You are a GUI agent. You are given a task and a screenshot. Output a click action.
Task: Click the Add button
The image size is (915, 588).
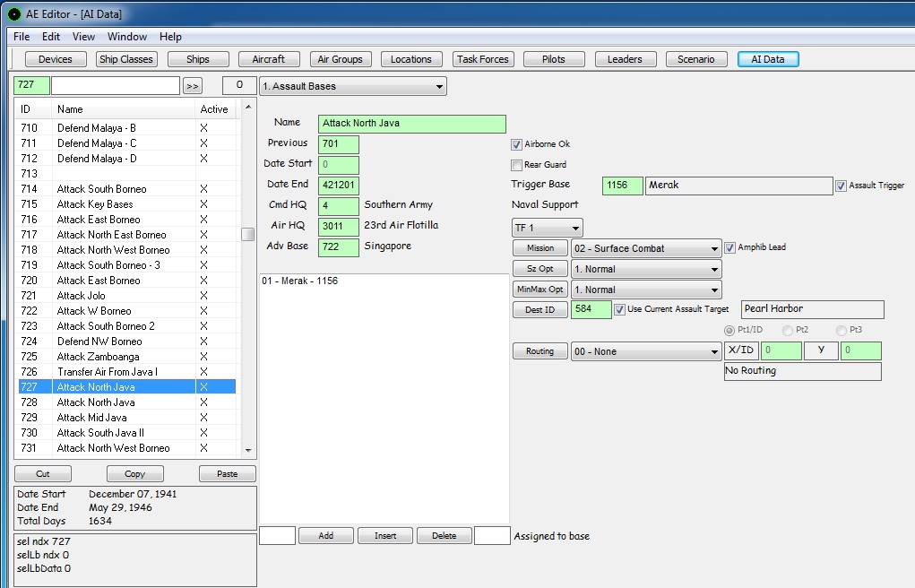(x=326, y=535)
